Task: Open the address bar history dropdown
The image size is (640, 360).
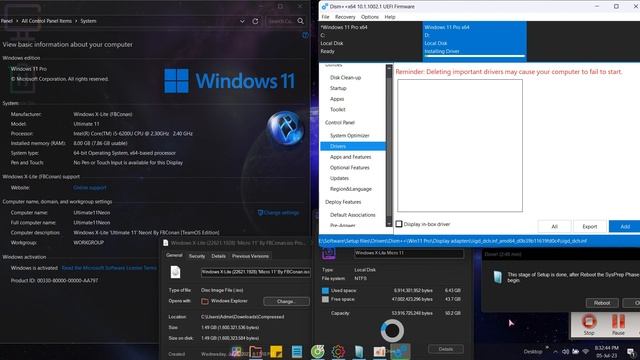Action: [242, 21]
